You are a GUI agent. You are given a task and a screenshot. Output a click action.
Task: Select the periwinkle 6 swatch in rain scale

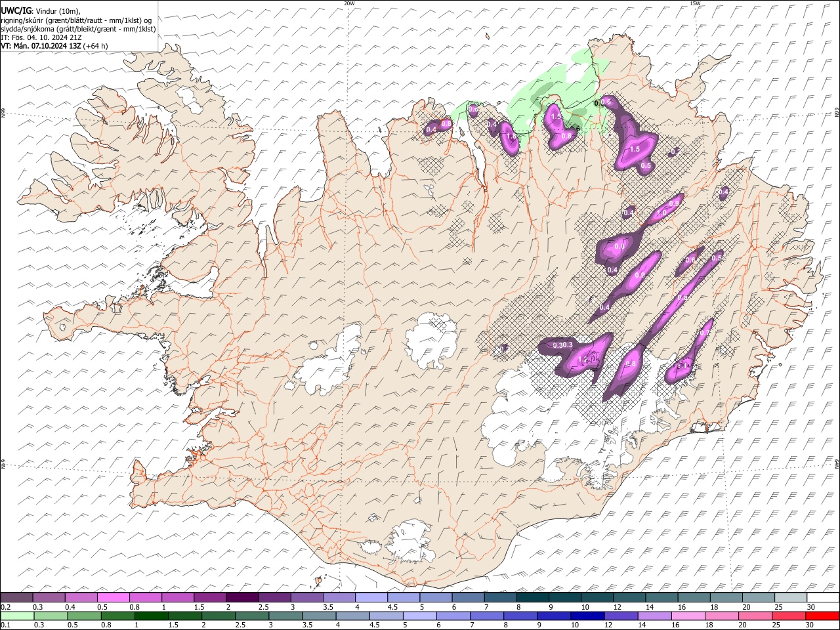click(x=453, y=616)
